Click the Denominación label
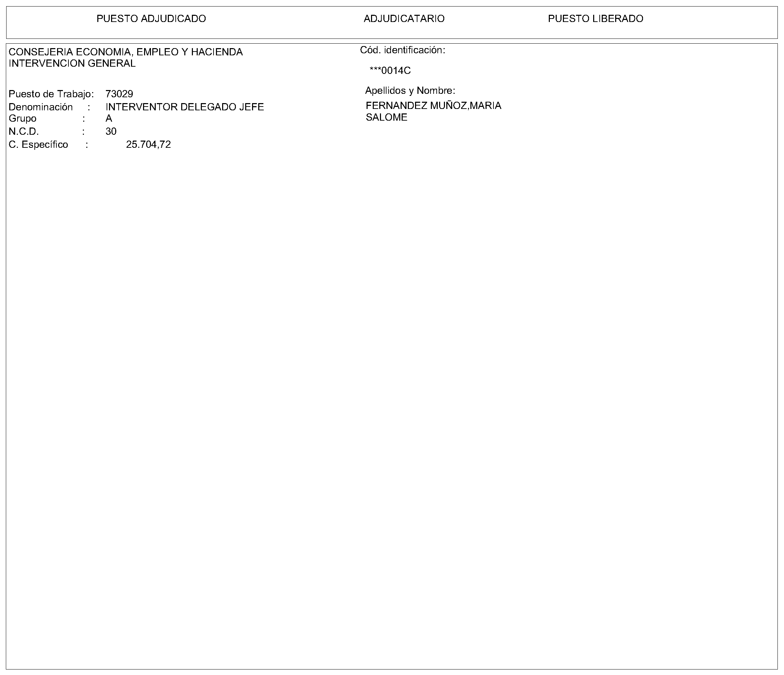Viewport: 784px width, 675px height. [41, 107]
